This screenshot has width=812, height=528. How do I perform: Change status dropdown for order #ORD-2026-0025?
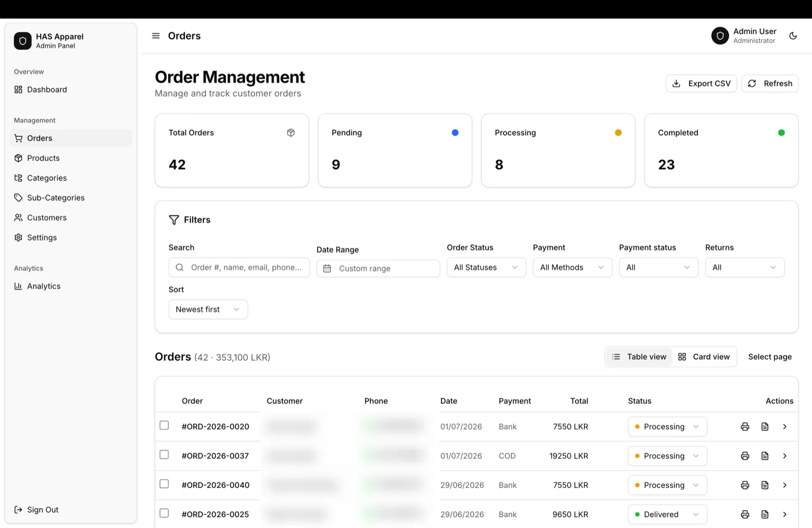[667, 515]
